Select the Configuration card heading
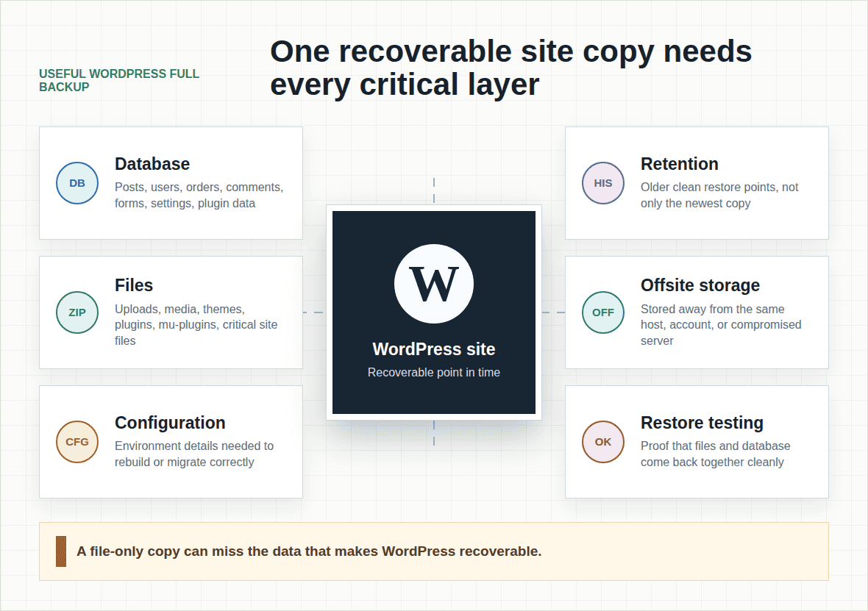This screenshot has height=611, width=868. [170, 422]
